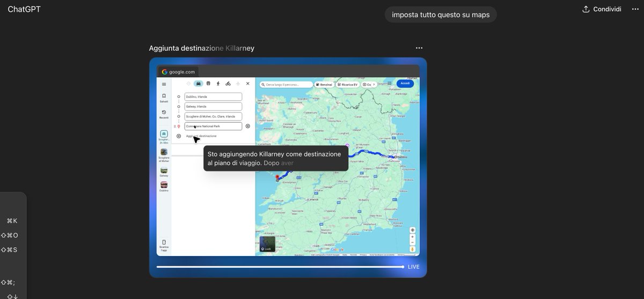Click the search magnifier in map search box
Screen dimensions: 644x299
click(x=264, y=85)
